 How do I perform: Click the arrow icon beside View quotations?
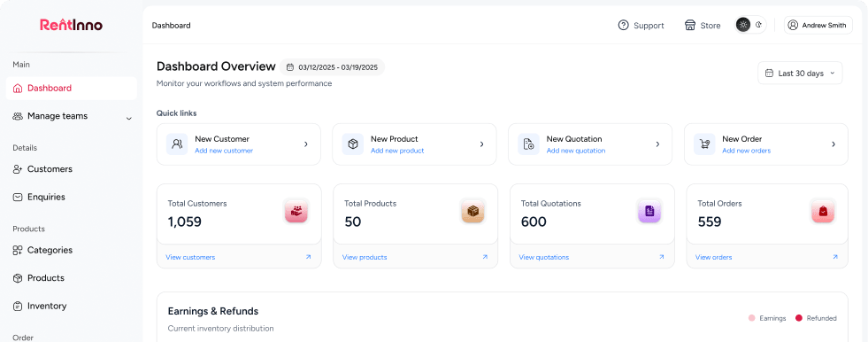(x=662, y=257)
